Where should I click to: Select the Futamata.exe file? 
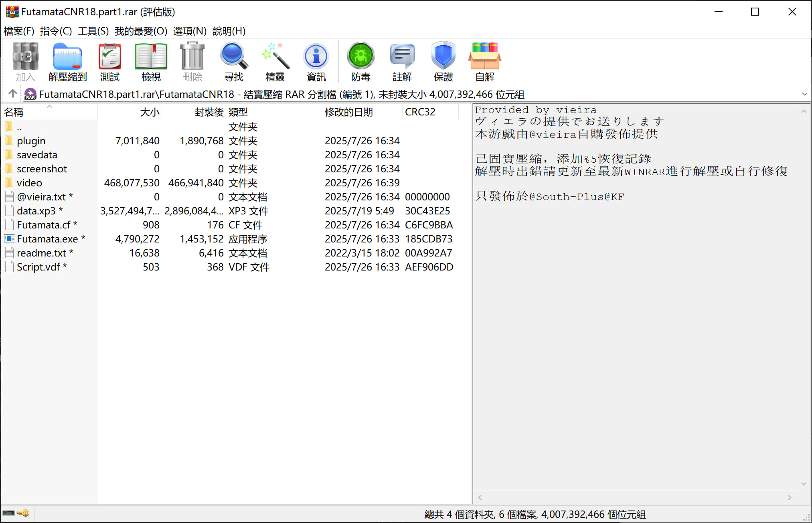click(47, 239)
